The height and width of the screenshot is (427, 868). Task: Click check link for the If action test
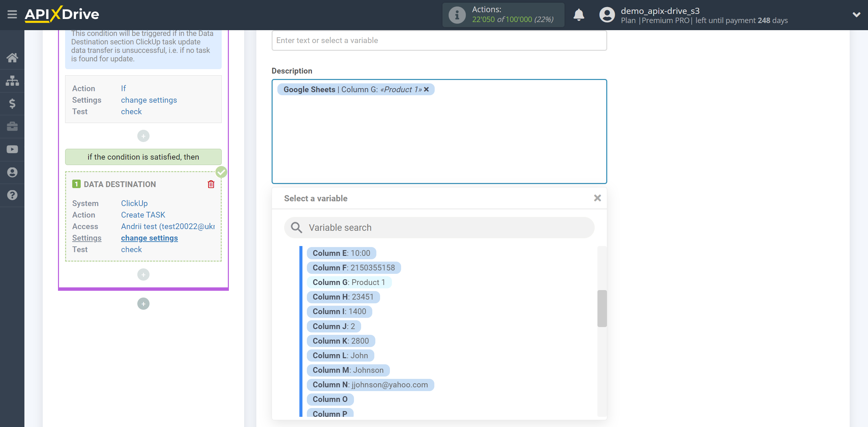131,111
